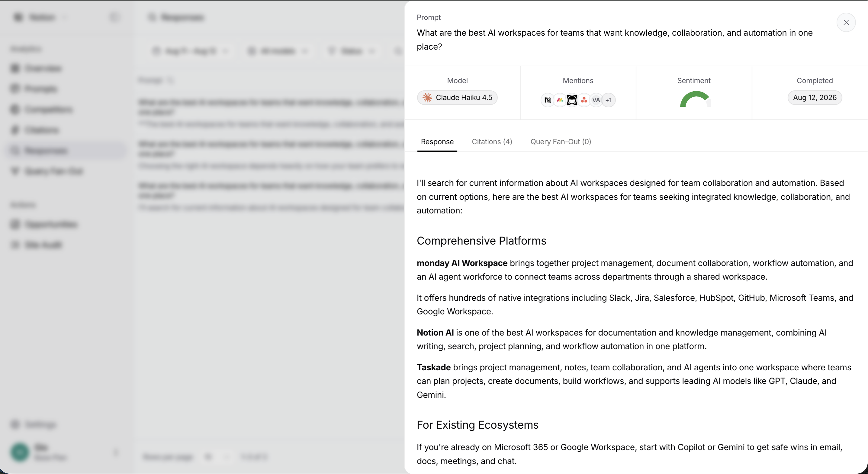Click the bold "Notion AI" text
This screenshot has height=474, width=868.
click(435, 333)
